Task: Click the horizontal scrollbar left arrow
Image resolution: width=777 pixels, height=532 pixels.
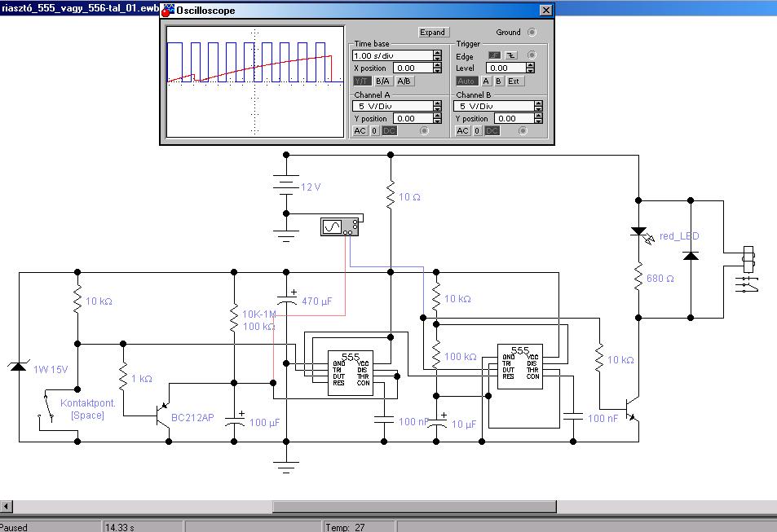Action: click(x=7, y=506)
